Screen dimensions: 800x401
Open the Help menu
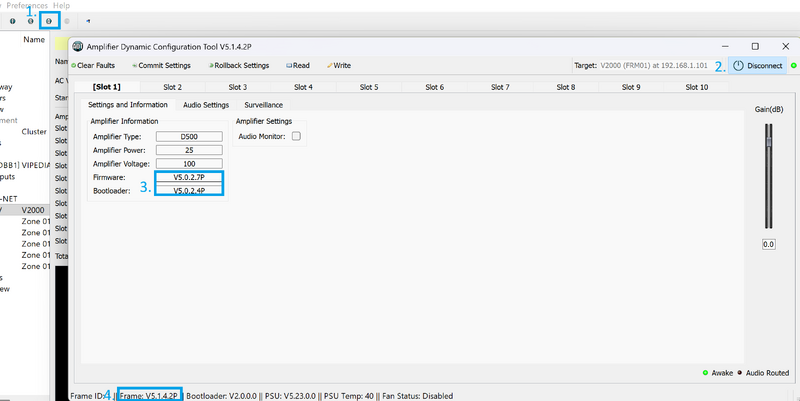[61, 5]
